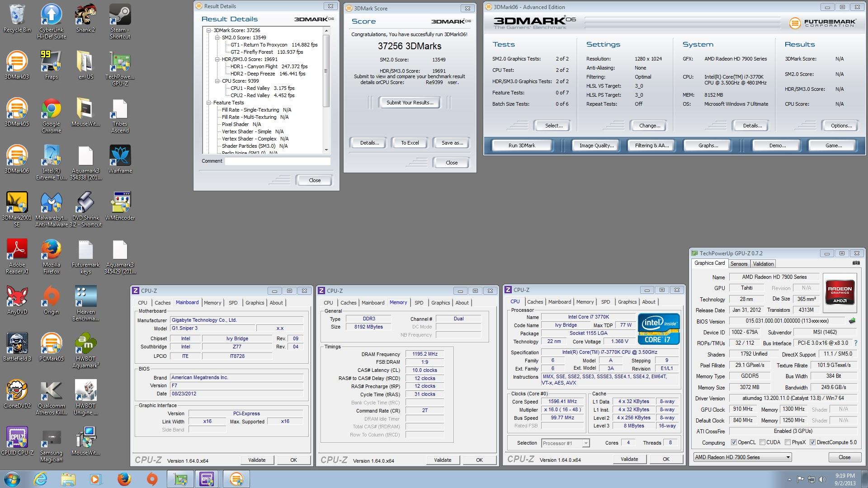The height and width of the screenshot is (488, 868).
Task: Collapse the HDR/SM3.0 Score tree node
Action: pyautogui.click(x=217, y=59)
